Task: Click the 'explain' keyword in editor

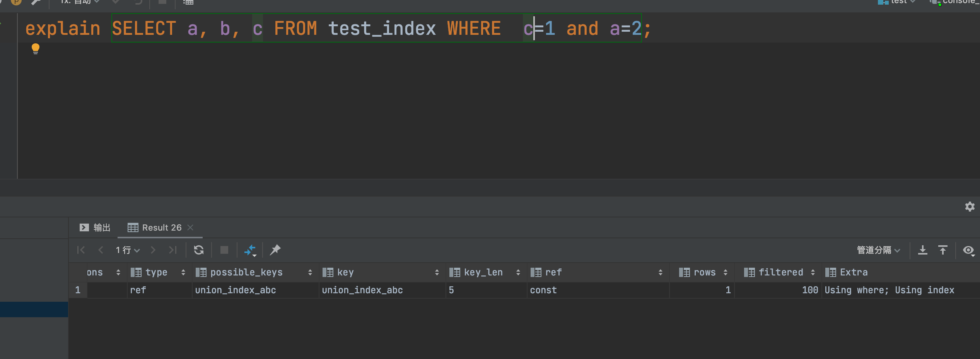Action: point(63,29)
